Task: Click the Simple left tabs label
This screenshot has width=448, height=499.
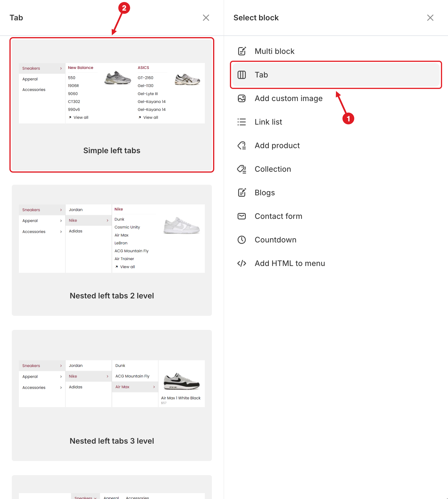Action: [x=112, y=151]
